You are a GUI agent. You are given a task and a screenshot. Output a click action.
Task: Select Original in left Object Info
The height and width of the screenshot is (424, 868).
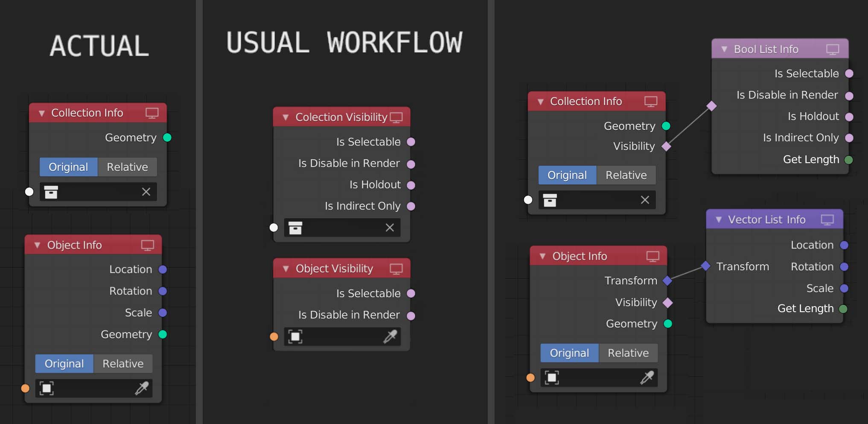pos(64,363)
